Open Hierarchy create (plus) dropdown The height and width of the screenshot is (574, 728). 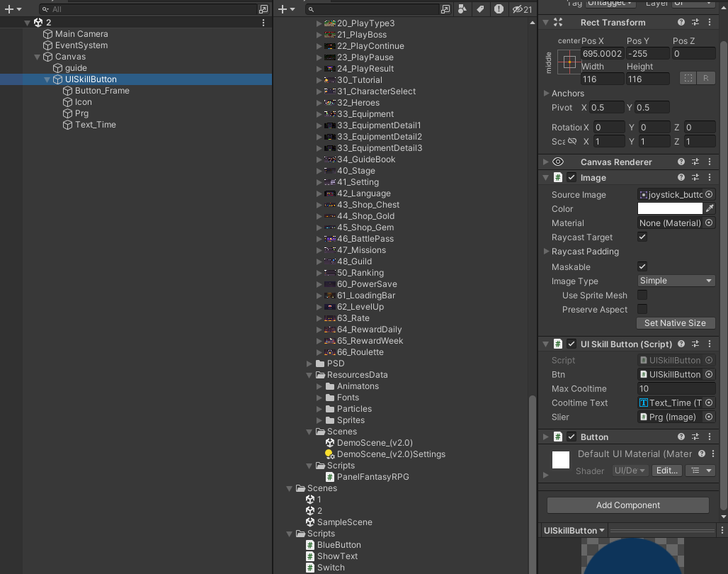pyautogui.click(x=13, y=9)
